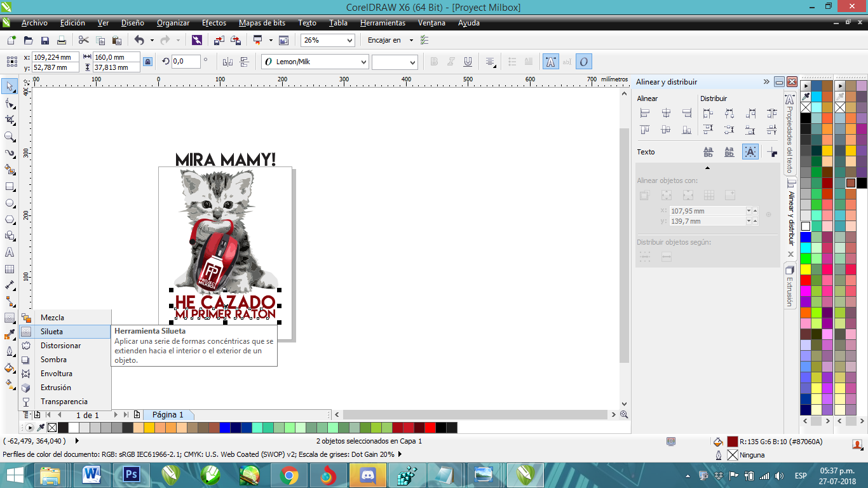Image resolution: width=868 pixels, height=488 pixels.
Task: Select the Parallel Dimension tool
Action: (x=10, y=285)
